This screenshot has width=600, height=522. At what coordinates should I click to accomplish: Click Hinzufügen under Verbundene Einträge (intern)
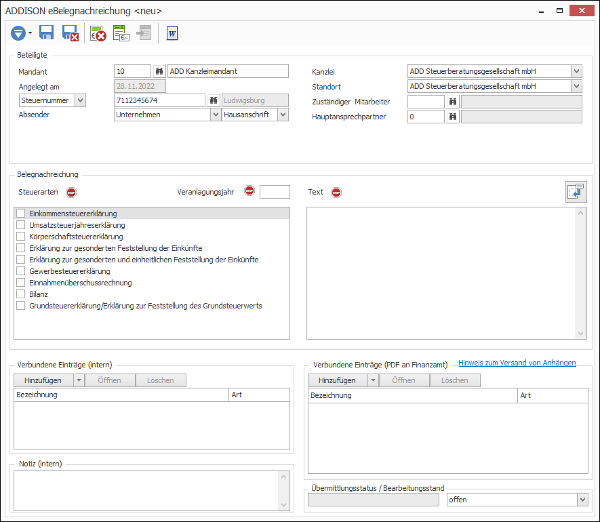[43, 380]
